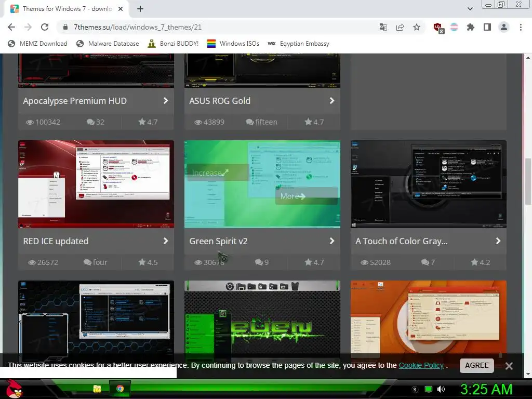Click the comments icon showing four
The width and height of the screenshot is (532, 399).
87,262
